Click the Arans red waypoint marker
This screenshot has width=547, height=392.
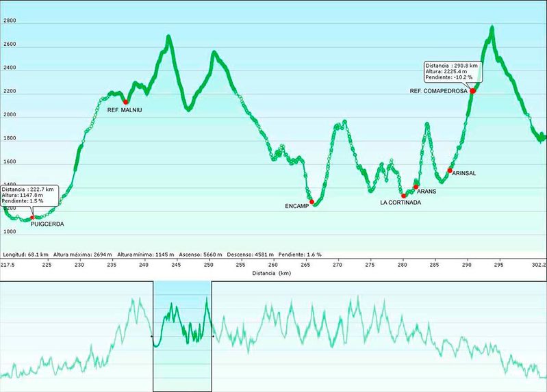tap(416, 187)
